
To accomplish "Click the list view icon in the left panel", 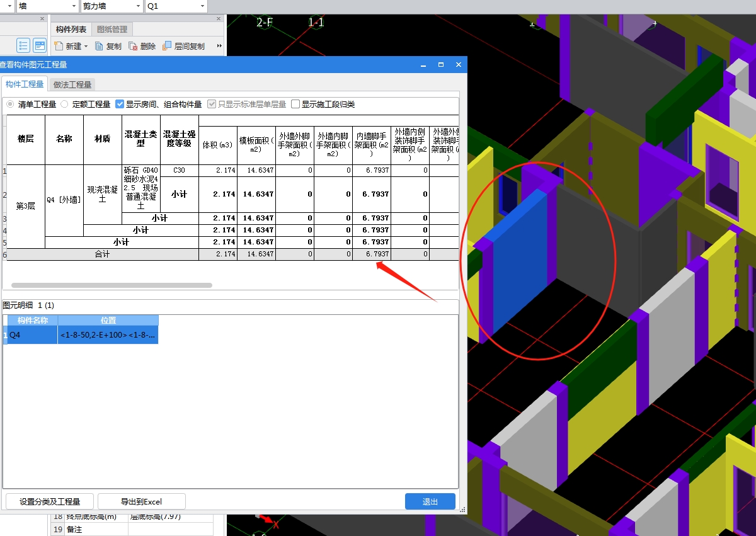I will pyautogui.click(x=23, y=45).
